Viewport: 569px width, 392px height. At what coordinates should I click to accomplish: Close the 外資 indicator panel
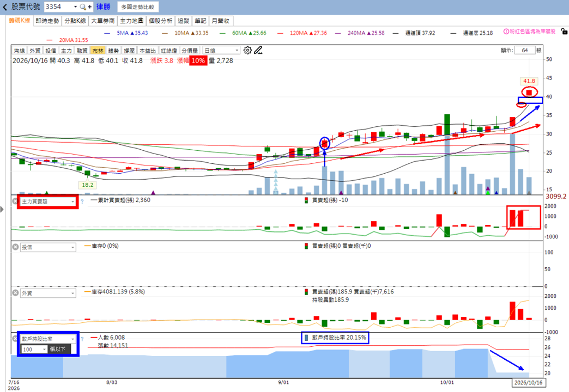15,293
